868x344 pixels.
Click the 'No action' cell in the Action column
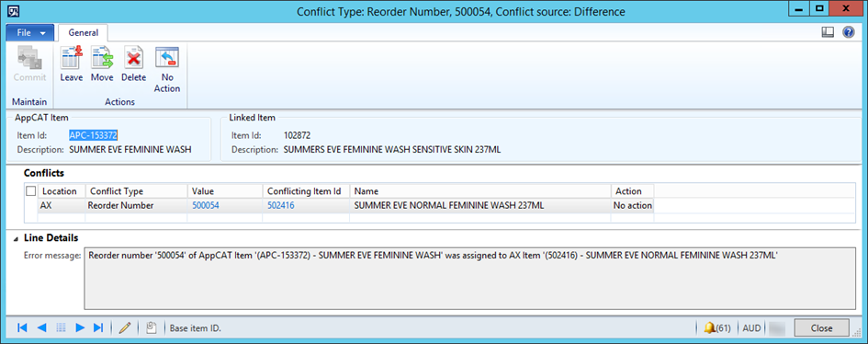(x=632, y=205)
